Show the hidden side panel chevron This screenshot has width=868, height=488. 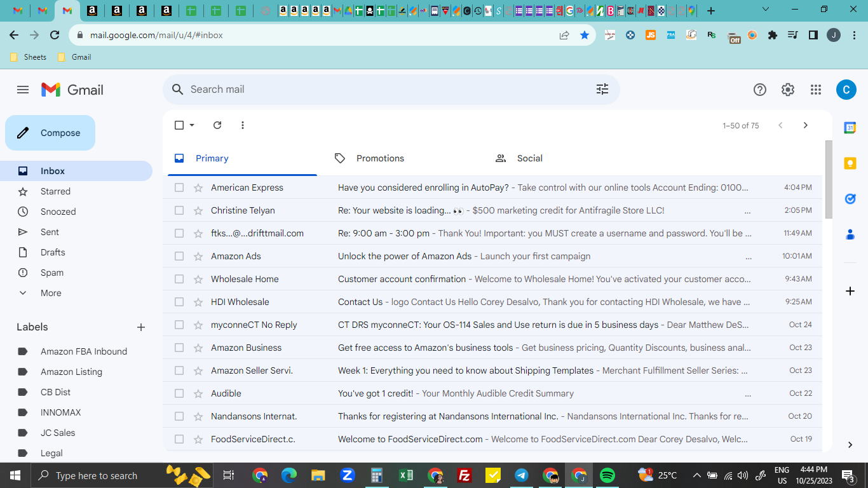click(850, 445)
